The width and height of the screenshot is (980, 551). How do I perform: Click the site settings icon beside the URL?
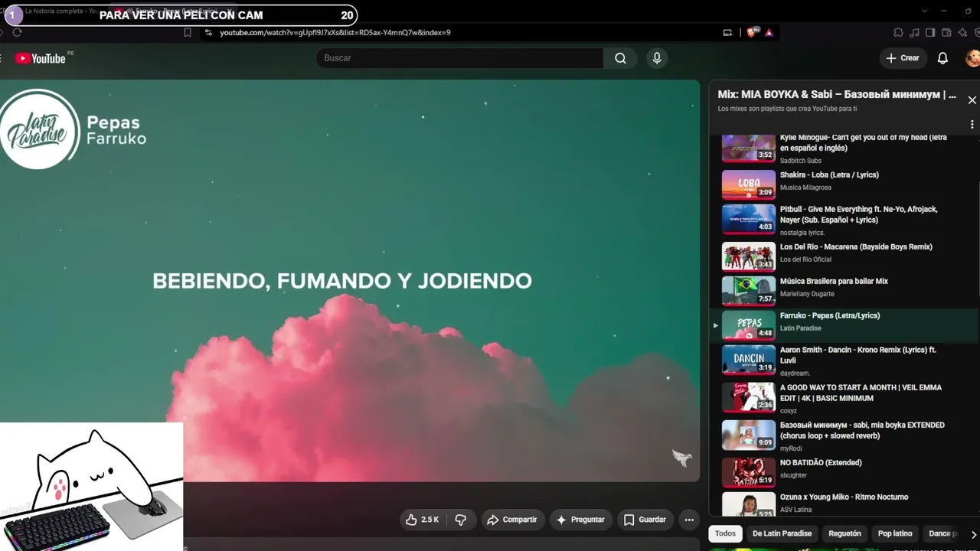tap(207, 32)
